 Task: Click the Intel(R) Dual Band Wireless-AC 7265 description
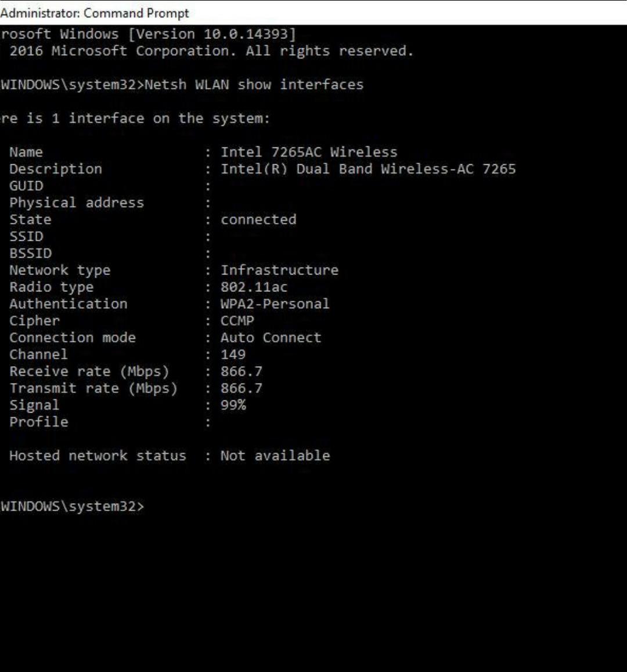(368, 168)
